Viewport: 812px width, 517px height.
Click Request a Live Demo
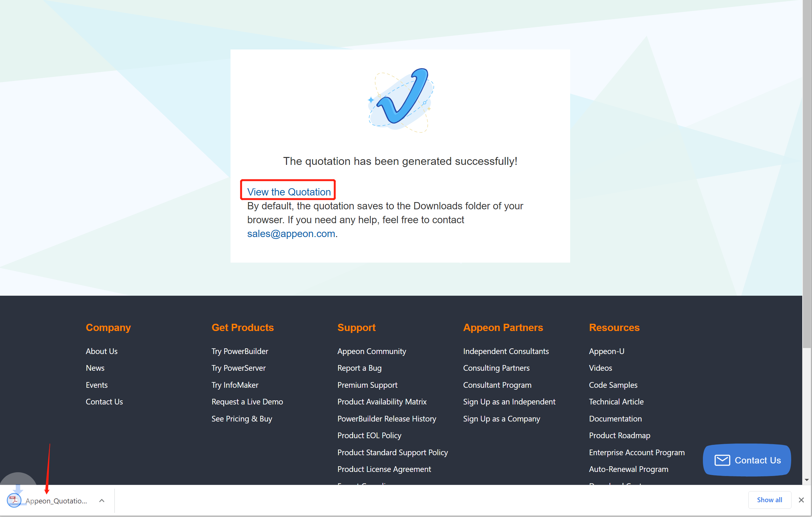(x=247, y=401)
